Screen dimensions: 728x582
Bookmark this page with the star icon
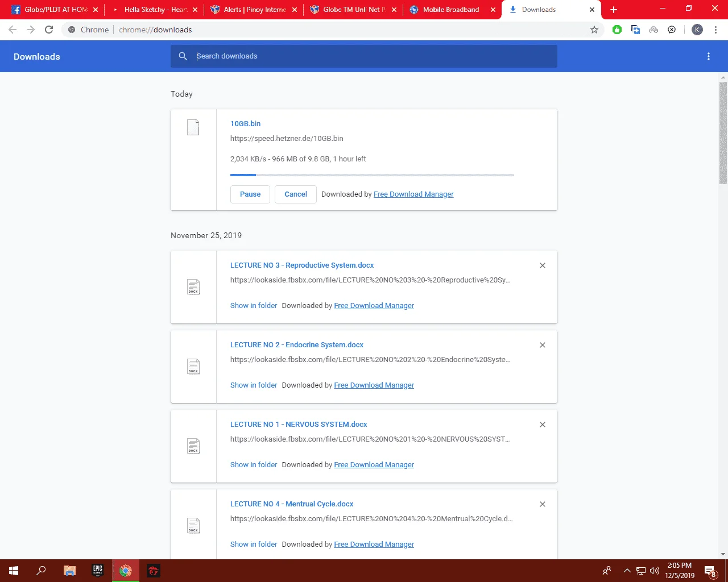pyautogui.click(x=594, y=30)
